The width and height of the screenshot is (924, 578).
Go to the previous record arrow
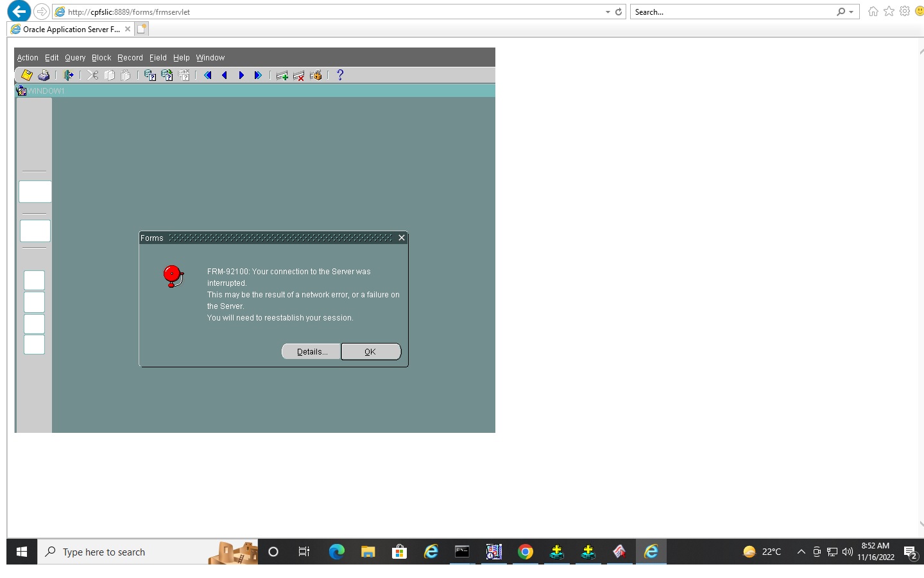225,75
